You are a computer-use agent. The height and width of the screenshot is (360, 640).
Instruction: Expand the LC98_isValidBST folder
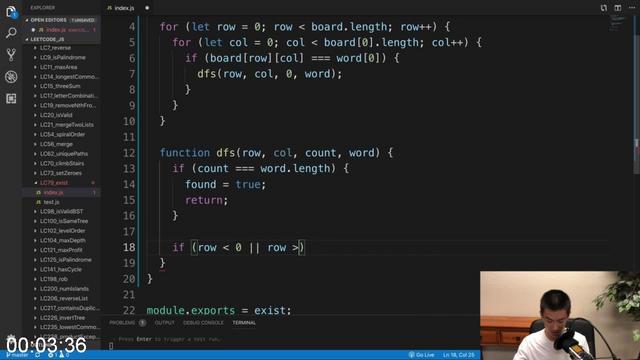pos(62,211)
